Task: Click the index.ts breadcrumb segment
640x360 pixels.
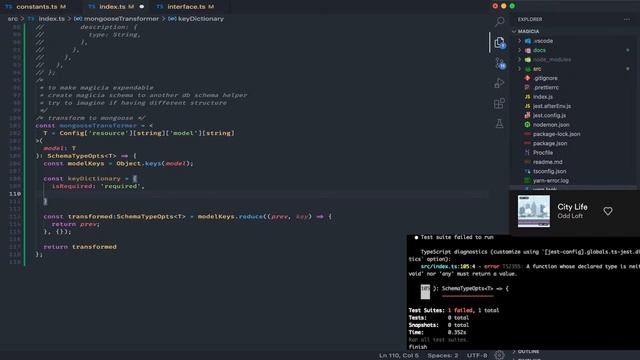Action: (x=51, y=19)
